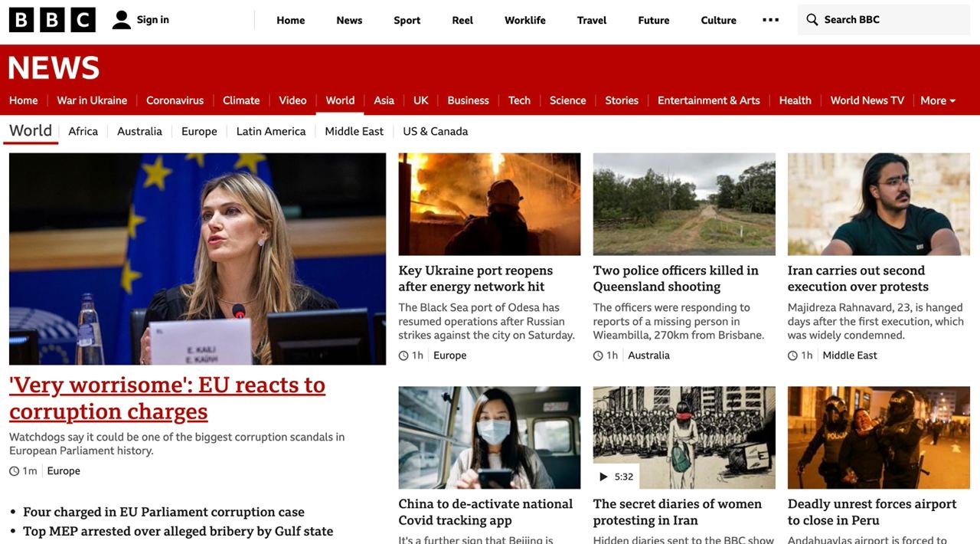This screenshot has height=544, width=980.
Task: Open the Middle East sub-section
Action: (354, 131)
